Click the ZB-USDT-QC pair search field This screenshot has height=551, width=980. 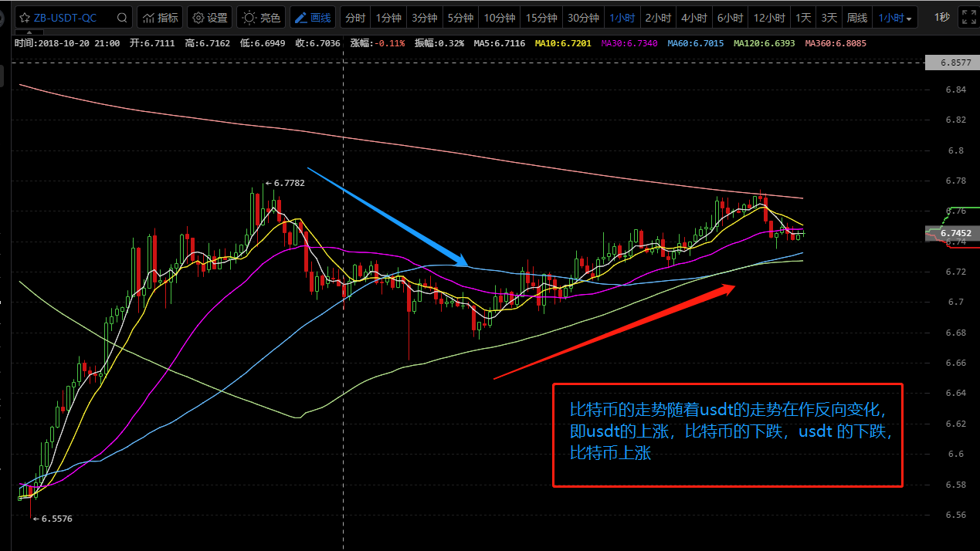[73, 18]
